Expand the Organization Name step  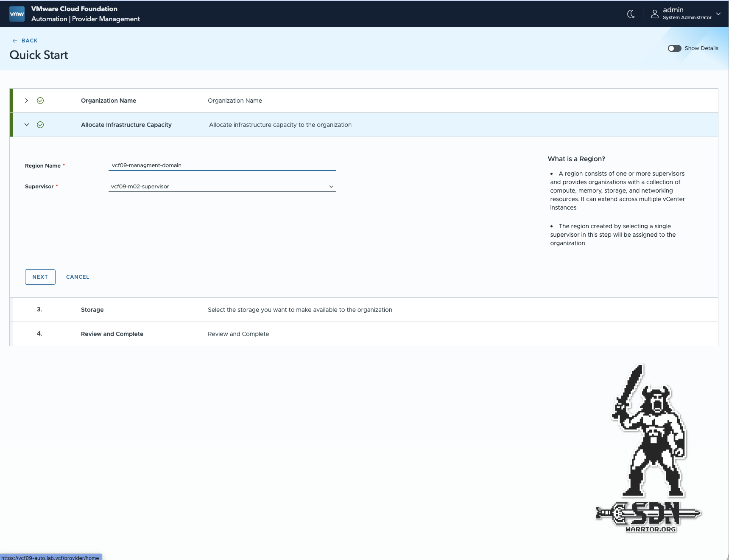[x=27, y=101]
